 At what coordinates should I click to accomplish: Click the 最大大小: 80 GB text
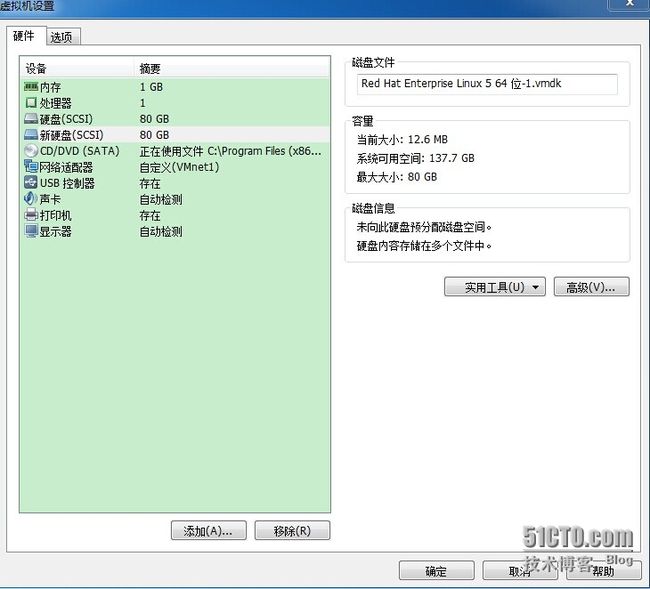(x=397, y=177)
